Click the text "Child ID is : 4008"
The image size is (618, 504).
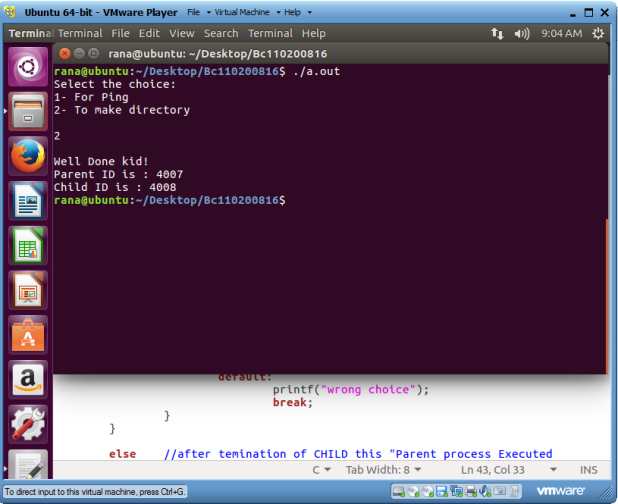[x=115, y=187]
